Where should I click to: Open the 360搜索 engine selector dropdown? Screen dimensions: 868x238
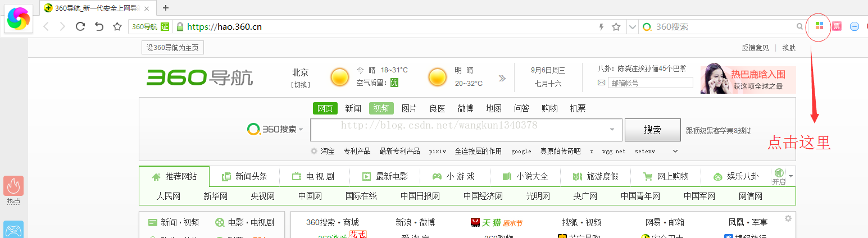pos(275,130)
